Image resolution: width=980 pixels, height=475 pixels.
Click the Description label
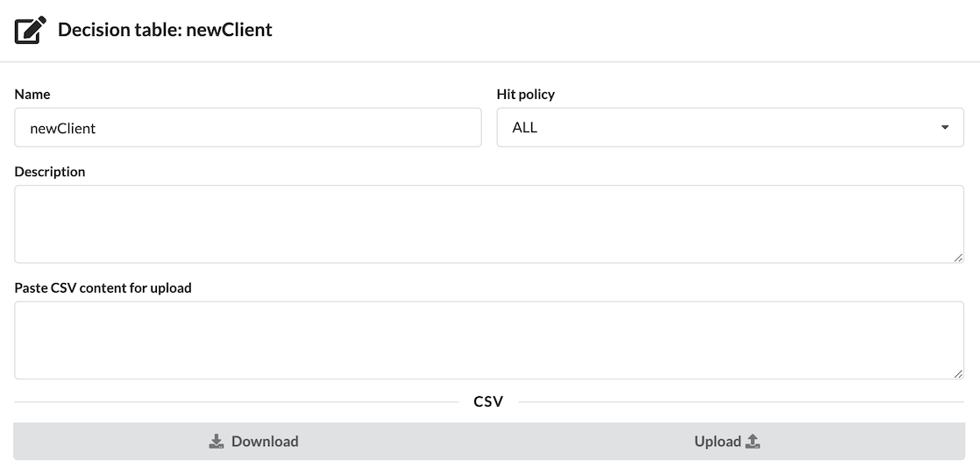click(x=50, y=172)
